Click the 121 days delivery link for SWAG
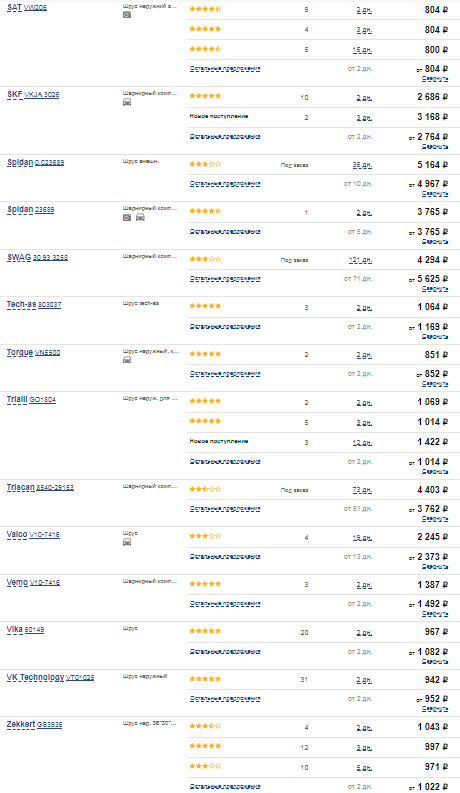 click(x=360, y=260)
